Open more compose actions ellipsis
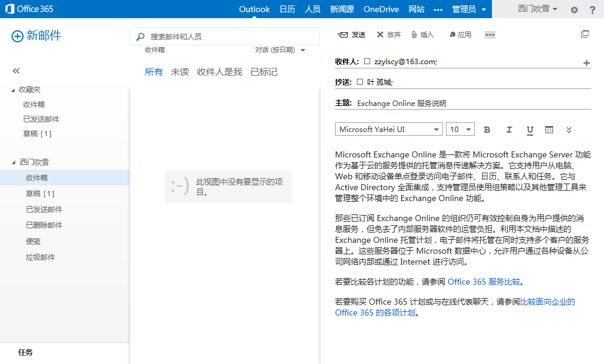Image resolution: width=604 pixels, height=364 pixels. [x=490, y=35]
